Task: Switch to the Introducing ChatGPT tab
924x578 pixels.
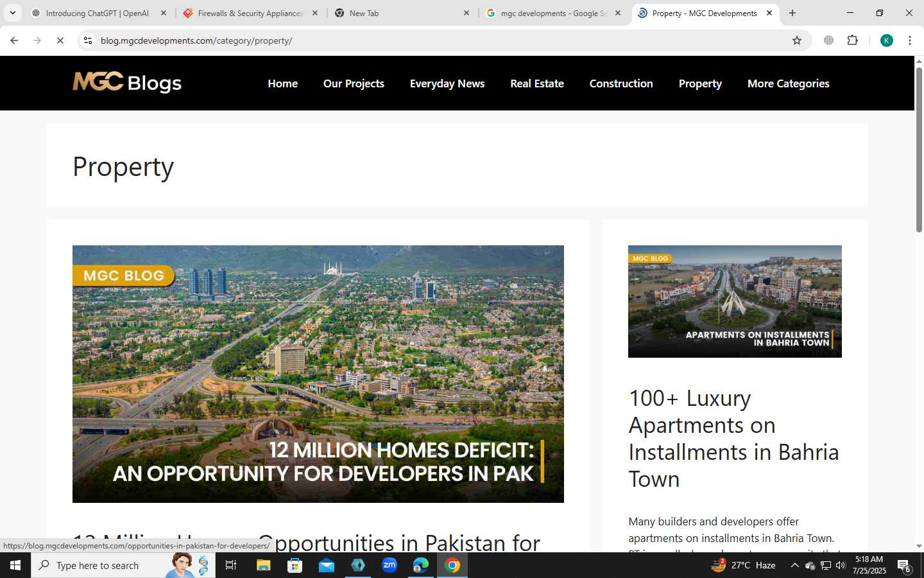Action: coord(98,13)
